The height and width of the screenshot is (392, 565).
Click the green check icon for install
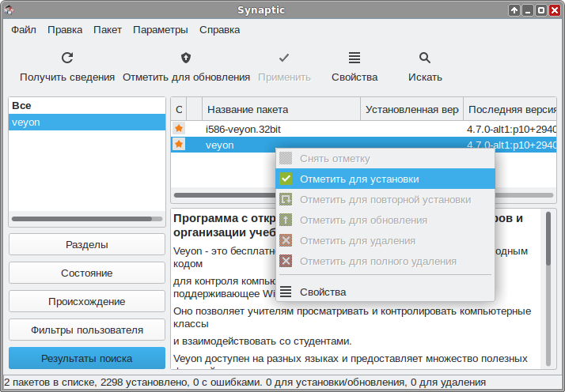pos(286,179)
